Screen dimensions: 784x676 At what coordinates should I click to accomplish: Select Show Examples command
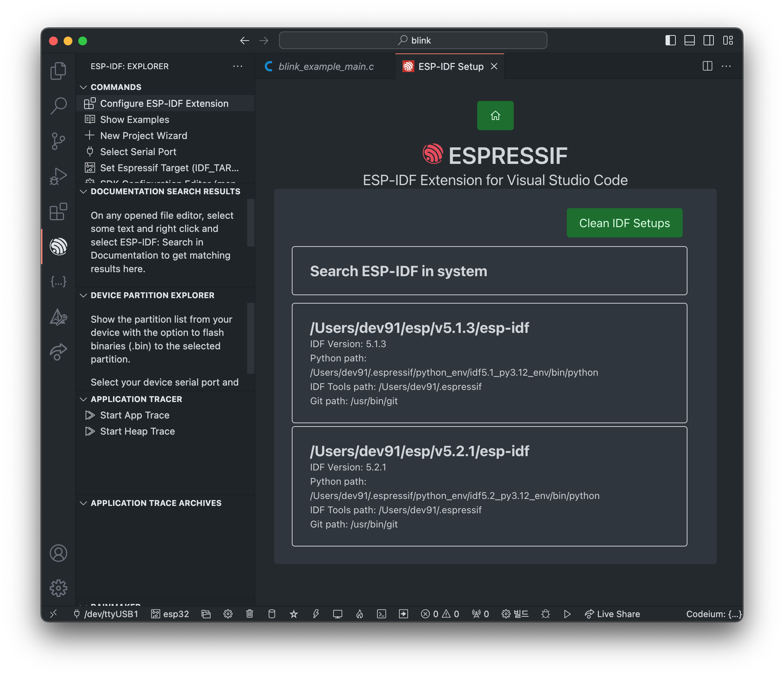134,120
